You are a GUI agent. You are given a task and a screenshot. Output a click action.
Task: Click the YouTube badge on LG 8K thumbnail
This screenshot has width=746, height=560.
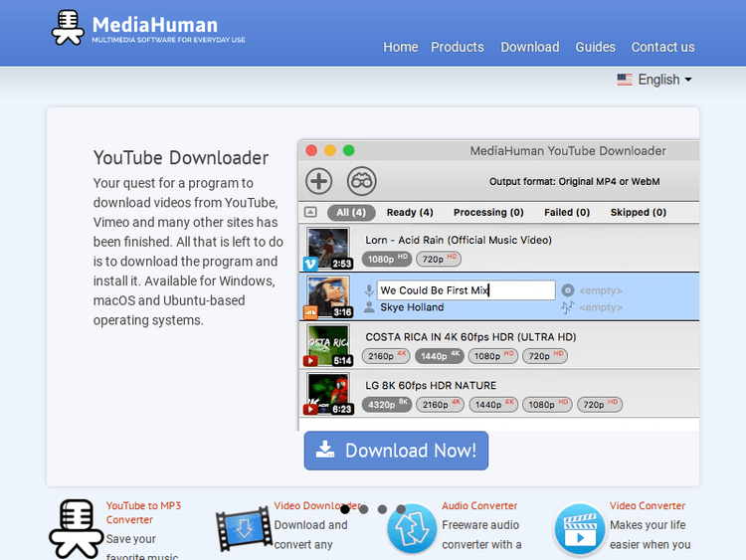(310, 409)
